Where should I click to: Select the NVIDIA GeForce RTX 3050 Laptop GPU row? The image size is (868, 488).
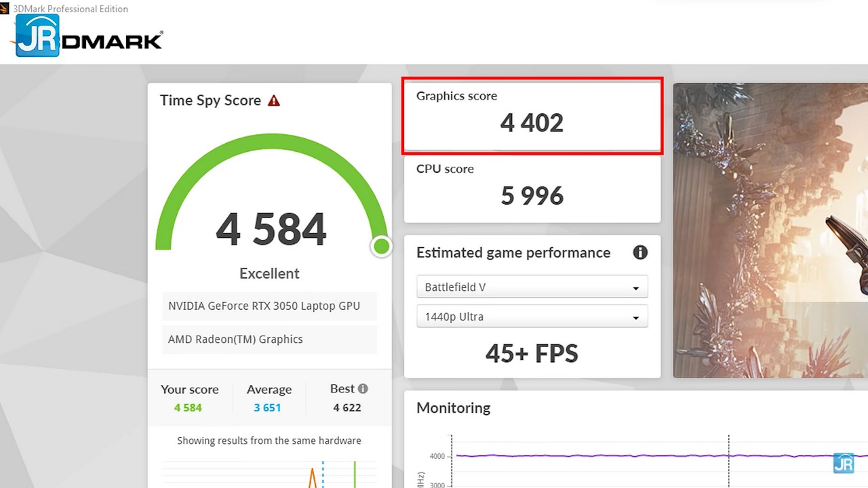pos(269,306)
